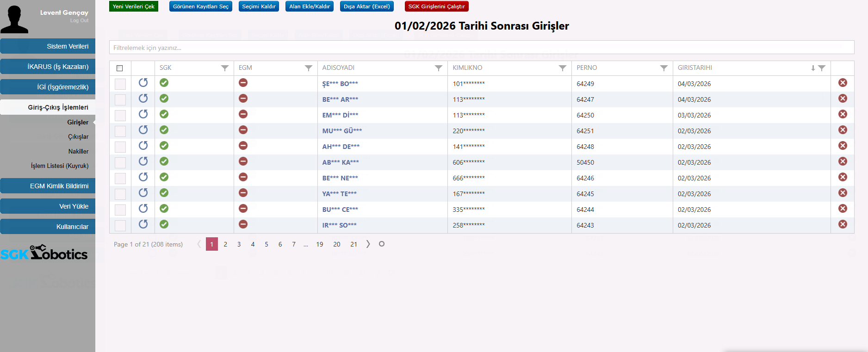Click refresh icon for PERNO 64247 row

143,99
